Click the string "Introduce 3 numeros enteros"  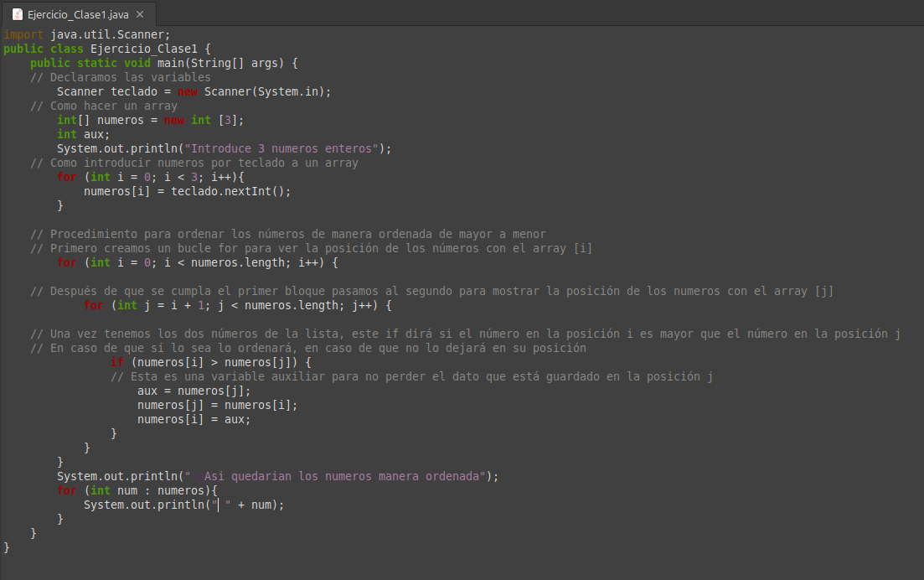283,148
